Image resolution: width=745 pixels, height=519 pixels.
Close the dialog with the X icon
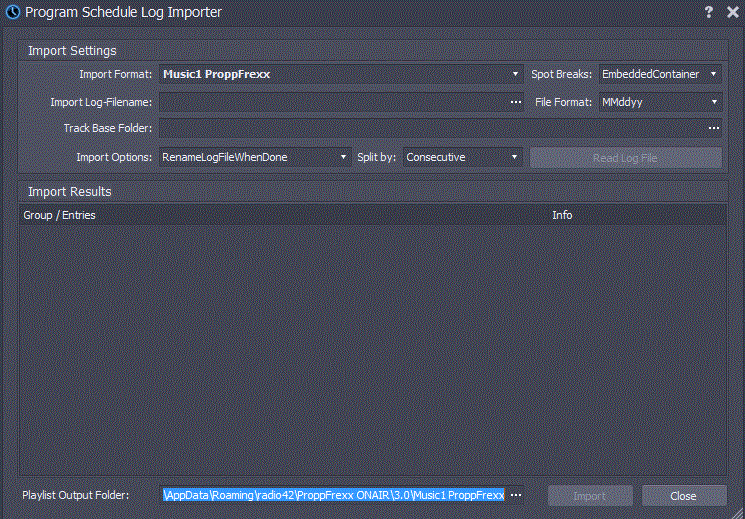pyautogui.click(x=732, y=12)
